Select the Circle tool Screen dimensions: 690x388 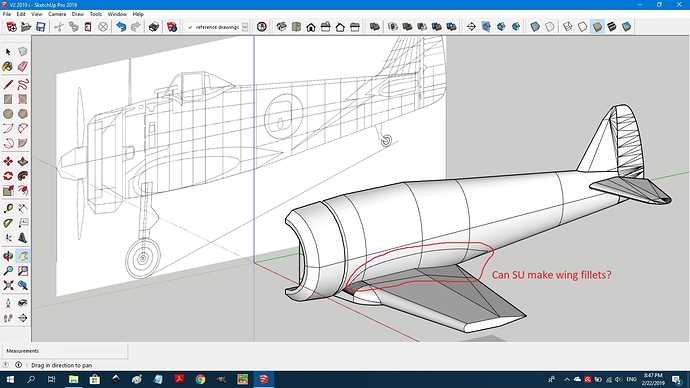click(8, 114)
